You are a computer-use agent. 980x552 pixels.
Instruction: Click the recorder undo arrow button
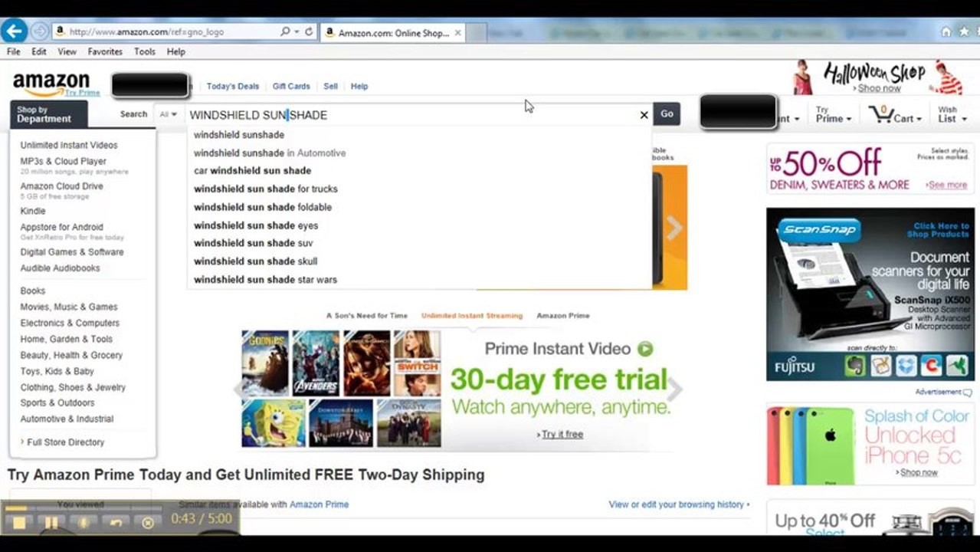pos(116,523)
